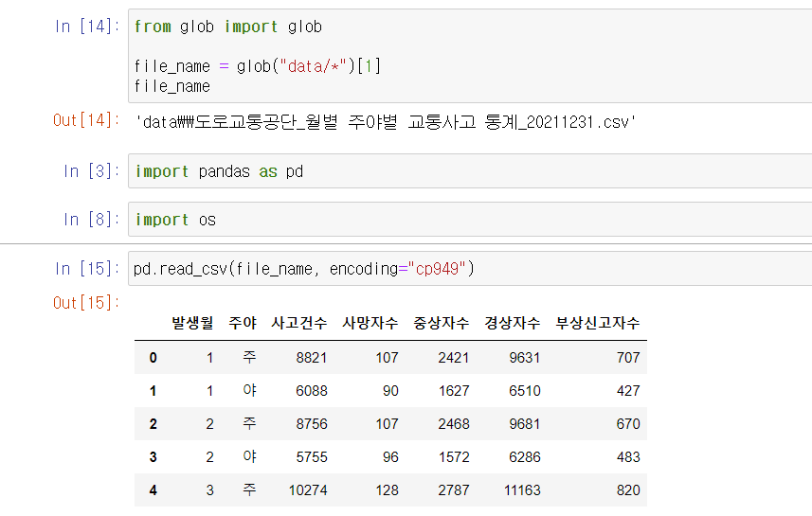
Task: Click the 주야 column header
Action: (x=243, y=323)
